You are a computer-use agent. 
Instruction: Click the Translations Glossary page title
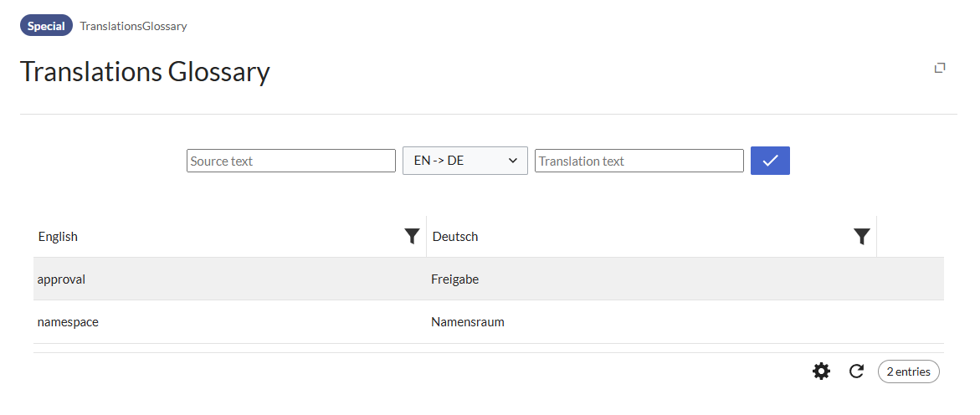pos(145,72)
